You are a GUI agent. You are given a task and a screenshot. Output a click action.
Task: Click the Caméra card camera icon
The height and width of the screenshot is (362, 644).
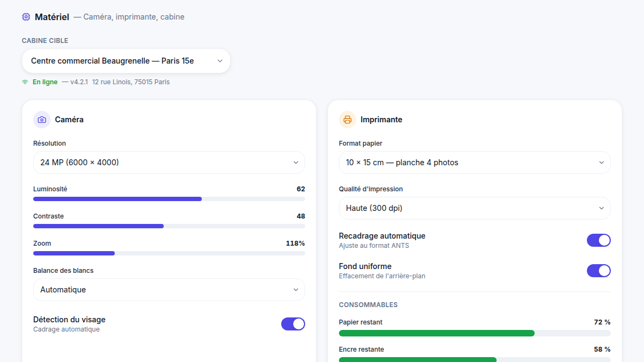pyautogui.click(x=42, y=120)
